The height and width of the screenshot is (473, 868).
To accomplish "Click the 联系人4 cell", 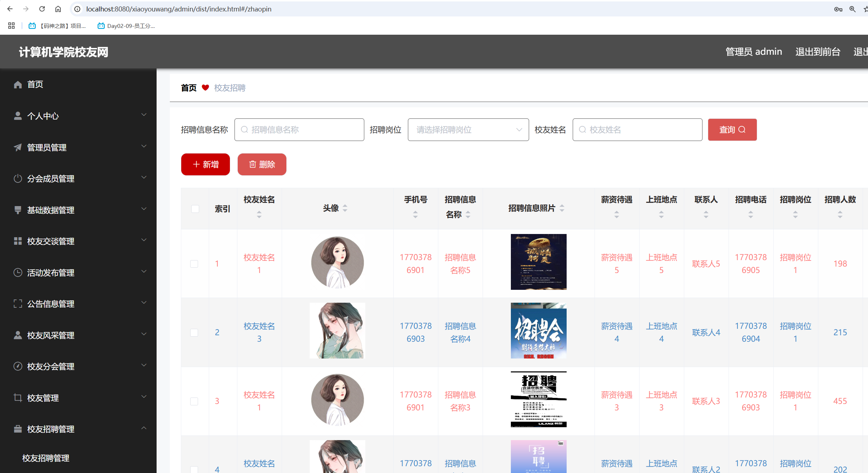I will (x=706, y=332).
